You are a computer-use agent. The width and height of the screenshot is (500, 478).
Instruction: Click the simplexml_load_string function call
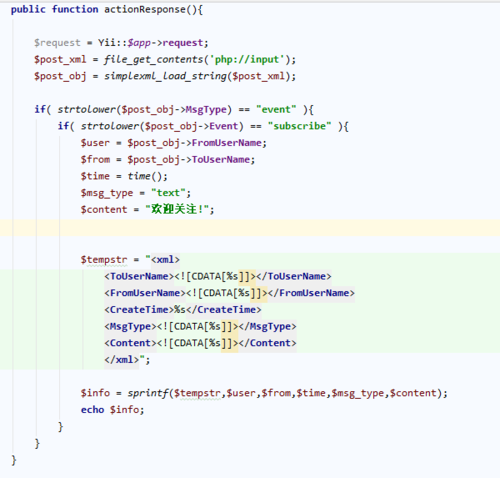coord(165,76)
